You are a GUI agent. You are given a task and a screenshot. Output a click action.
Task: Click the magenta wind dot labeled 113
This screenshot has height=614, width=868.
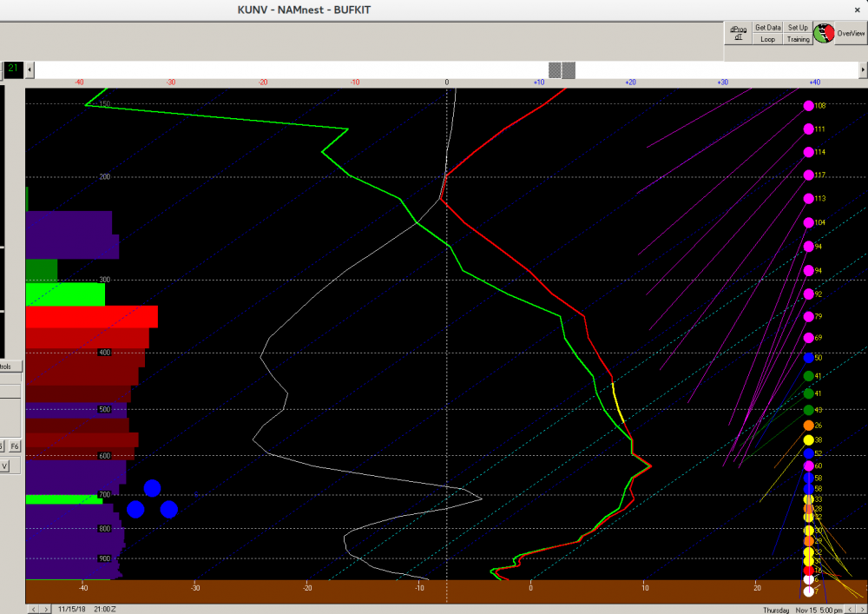(x=809, y=199)
